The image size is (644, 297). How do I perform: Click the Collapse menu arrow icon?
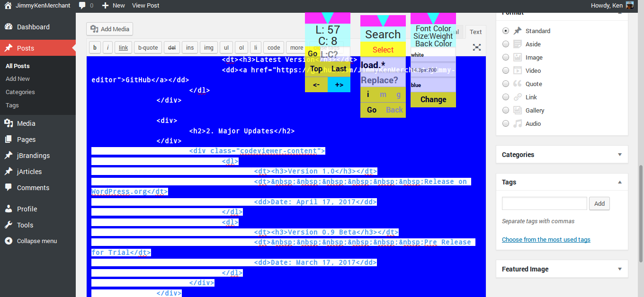pyautogui.click(x=9, y=241)
